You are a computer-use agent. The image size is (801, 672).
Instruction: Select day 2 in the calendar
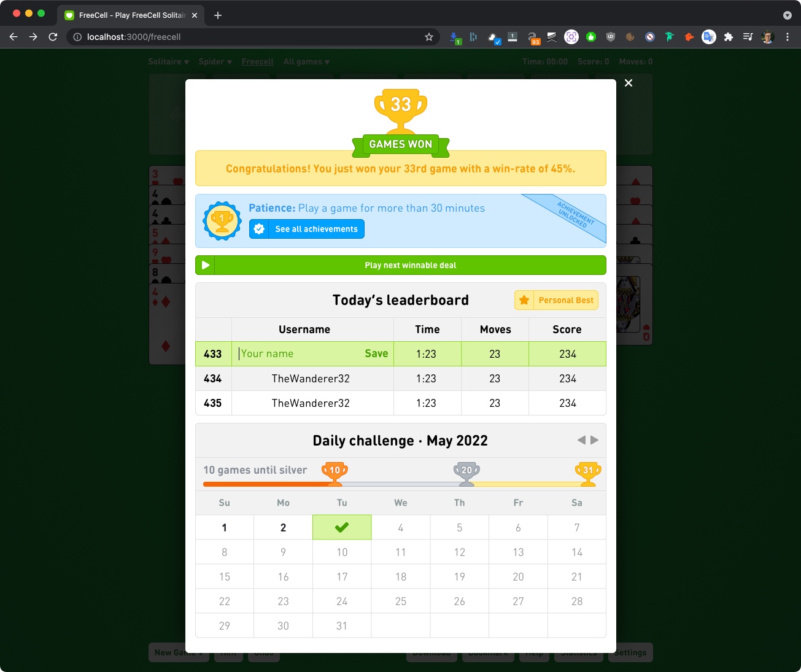click(283, 527)
